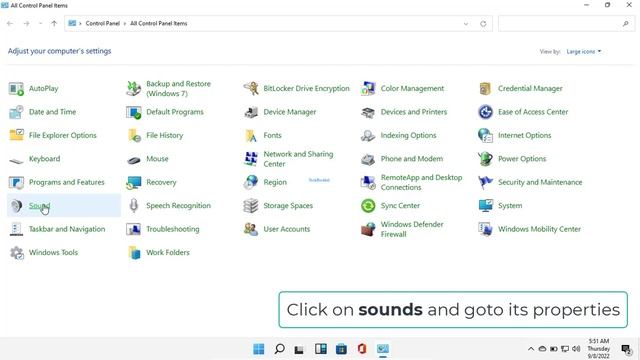Open the Security and Maintenance link
The image size is (640, 360).
540,182
